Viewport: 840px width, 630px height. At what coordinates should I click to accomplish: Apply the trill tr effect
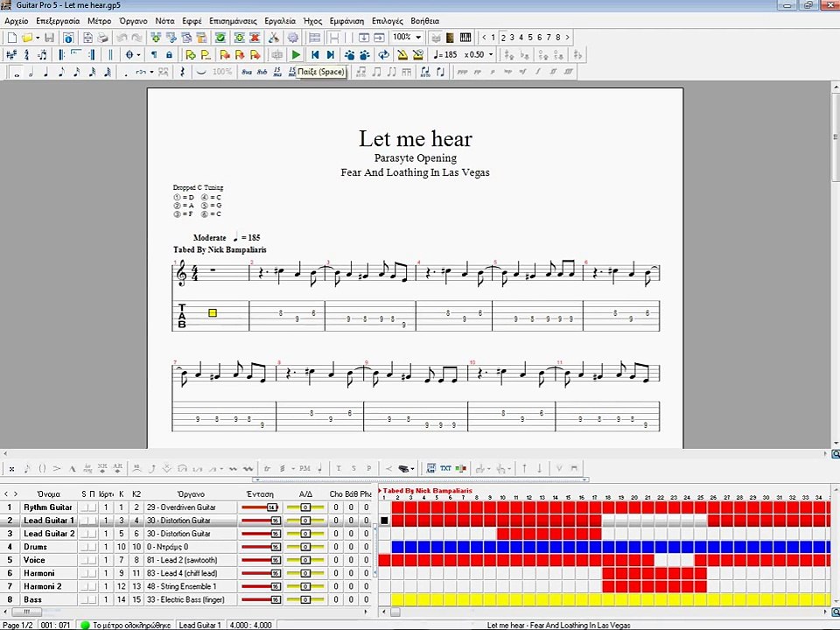click(x=267, y=469)
